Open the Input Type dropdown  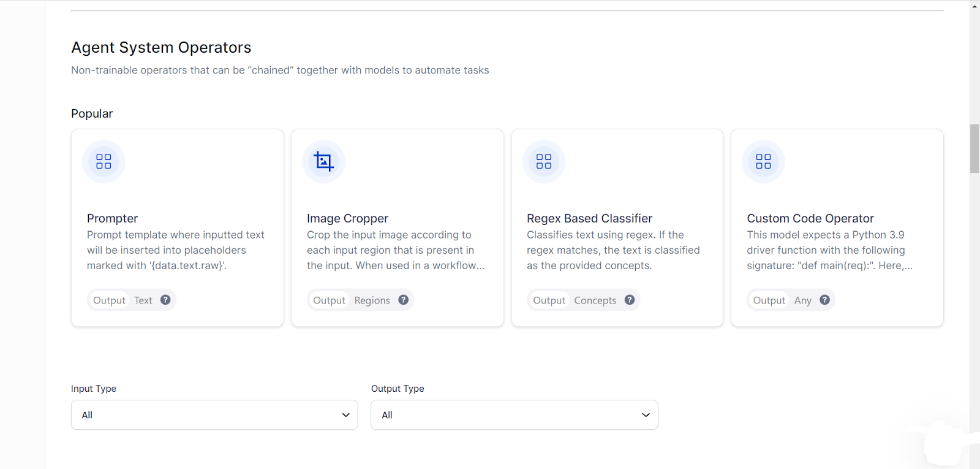click(214, 415)
